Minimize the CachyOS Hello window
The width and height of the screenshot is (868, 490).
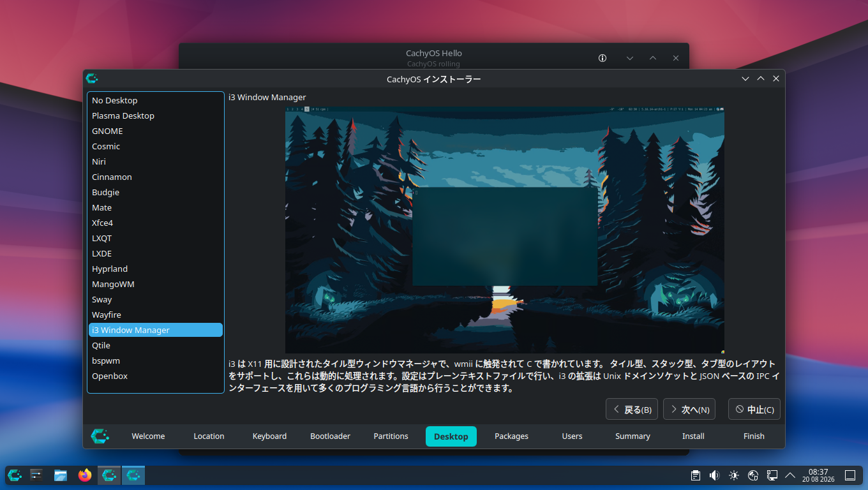click(x=630, y=58)
